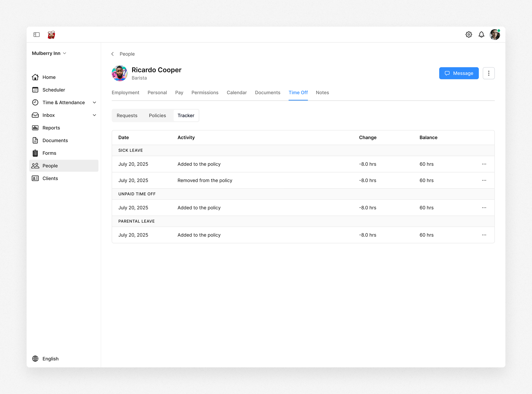Click the UNPAID TIME OFF section heading
Image resolution: width=532 pixels, height=394 pixels.
137,194
